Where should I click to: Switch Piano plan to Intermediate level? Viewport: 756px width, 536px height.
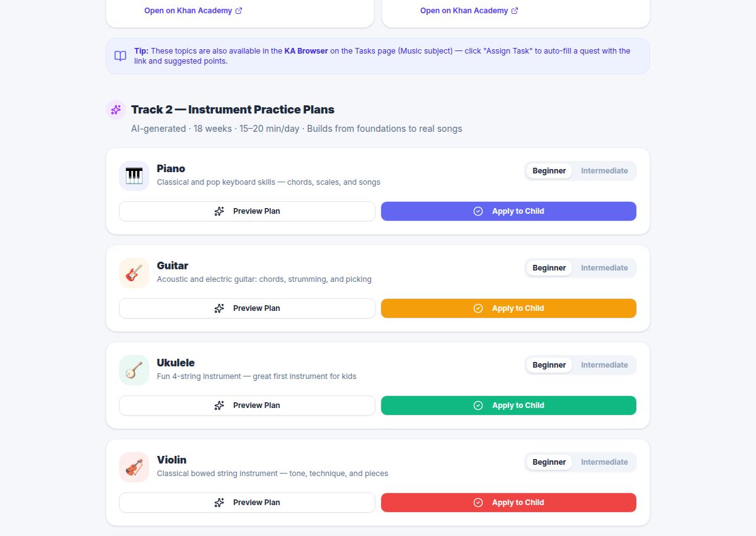click(x=604, y=171)
